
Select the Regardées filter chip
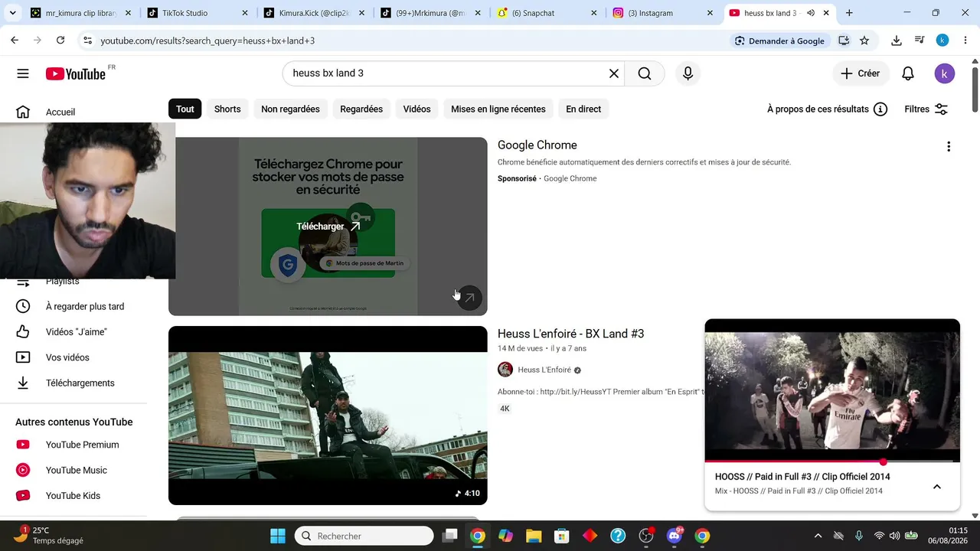pyautogui.click(x=361, y=109)
